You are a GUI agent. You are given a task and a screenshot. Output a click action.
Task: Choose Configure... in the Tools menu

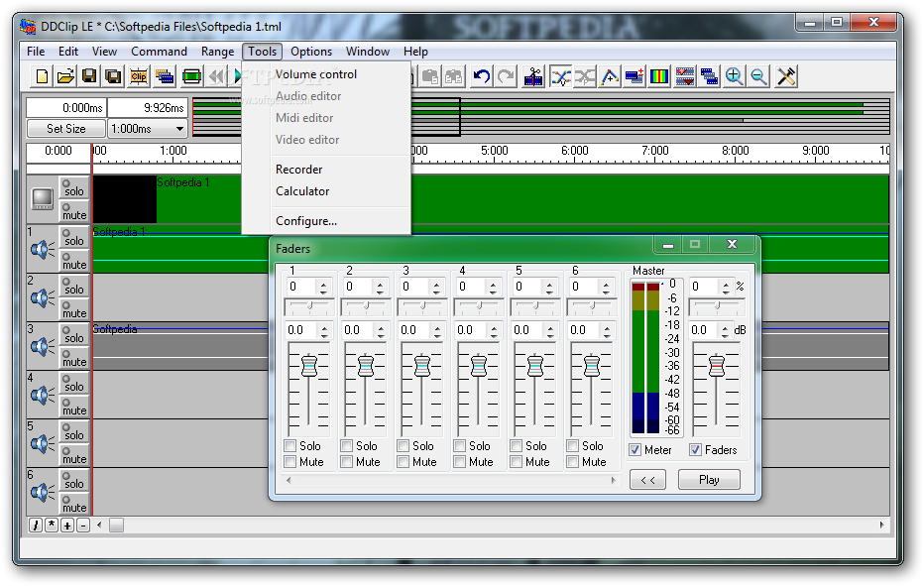pos(326,221)
